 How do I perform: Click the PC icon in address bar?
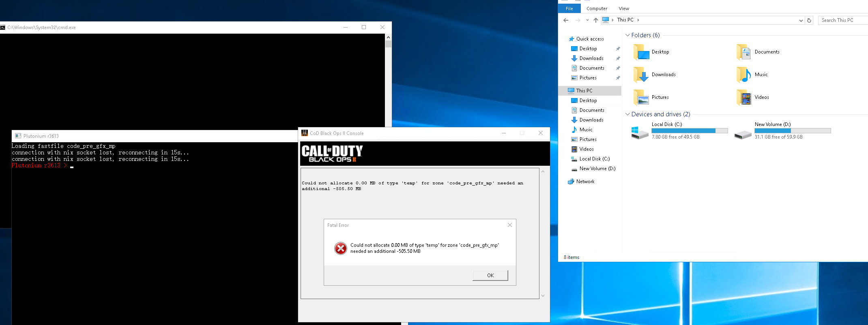606,20
